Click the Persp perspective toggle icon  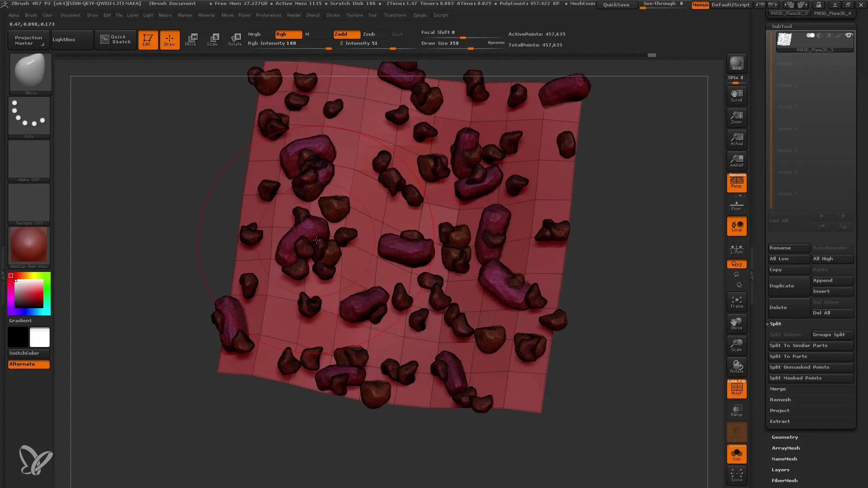tap(737, 183)
